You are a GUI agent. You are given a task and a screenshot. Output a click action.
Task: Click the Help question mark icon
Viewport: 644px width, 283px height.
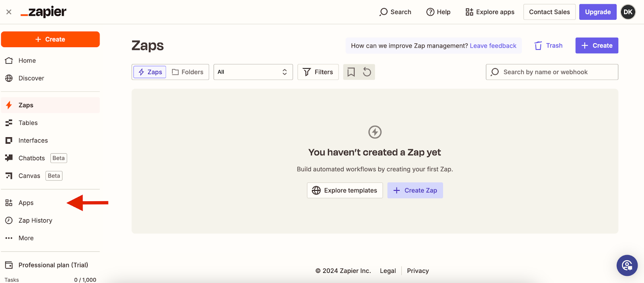click(430, 12)
